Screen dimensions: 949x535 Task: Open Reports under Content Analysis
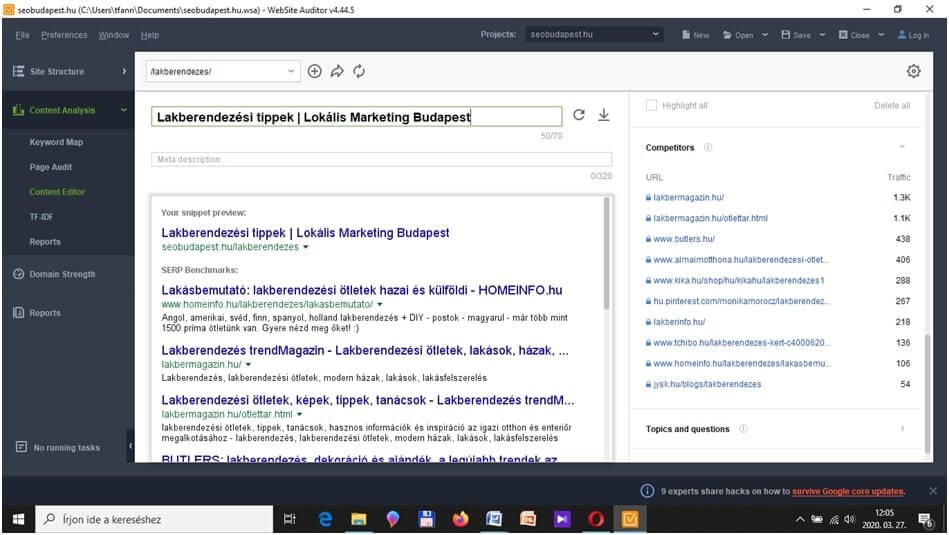45,241
